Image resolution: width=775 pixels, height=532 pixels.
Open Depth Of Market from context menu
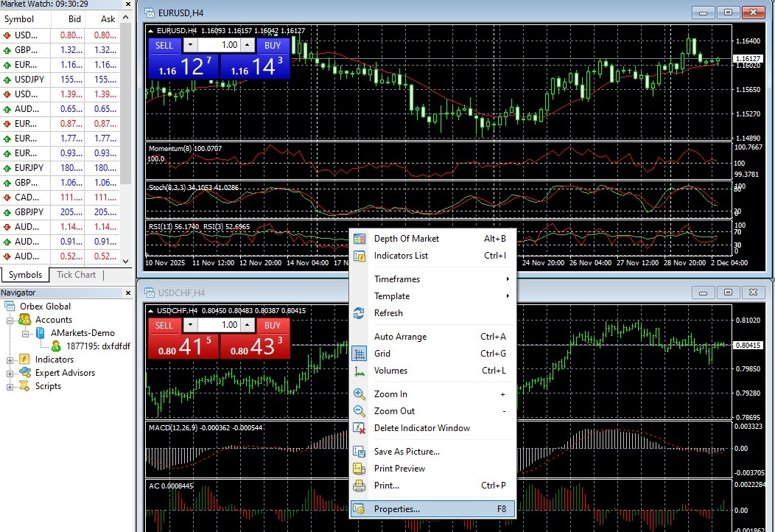pos(406,239)
